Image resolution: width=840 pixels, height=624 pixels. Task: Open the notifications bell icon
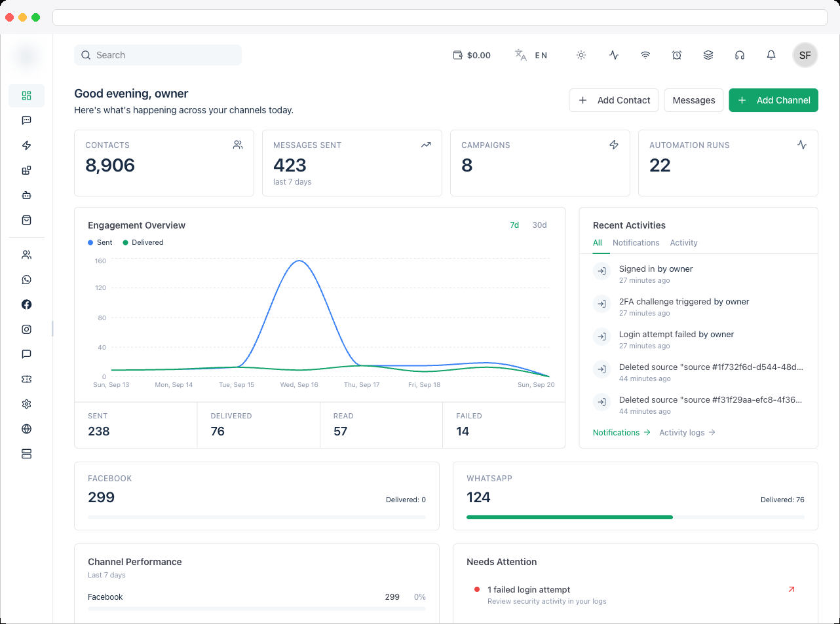pos(771,55)
